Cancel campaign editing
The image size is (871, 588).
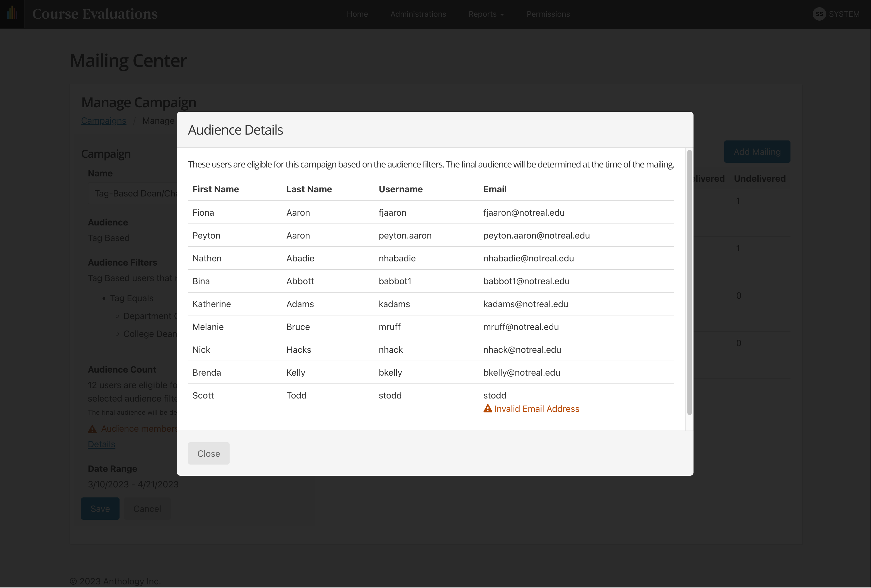[x=147, y=509]
